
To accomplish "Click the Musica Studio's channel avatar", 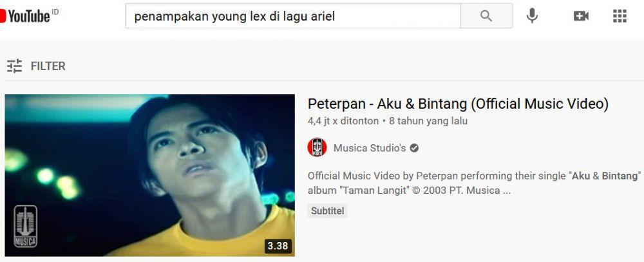I will pyautogui.click(x=317, y=147).
